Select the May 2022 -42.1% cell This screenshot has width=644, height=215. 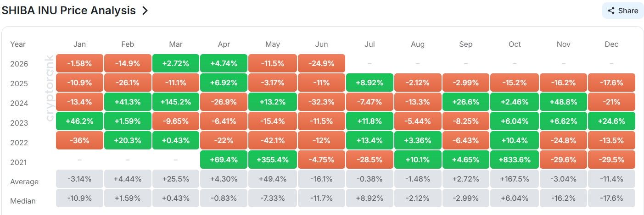[273, 140]
